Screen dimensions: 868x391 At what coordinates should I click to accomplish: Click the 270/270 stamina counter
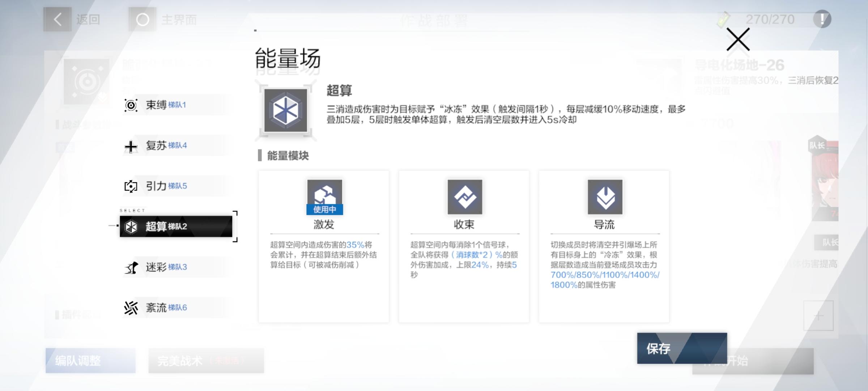coord(770,19)
